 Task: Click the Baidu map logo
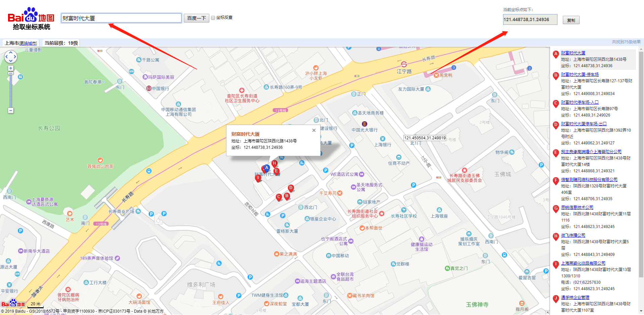pyautogui.click(x=31, y=18)
